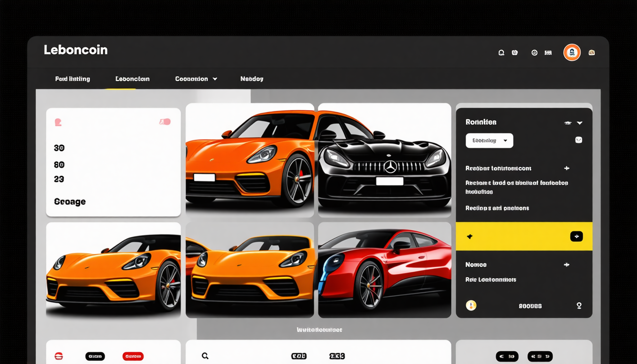Viewport: 637px width, 364px height.
Task: Click the third option line in dark panel
Action: coord(497,208)
